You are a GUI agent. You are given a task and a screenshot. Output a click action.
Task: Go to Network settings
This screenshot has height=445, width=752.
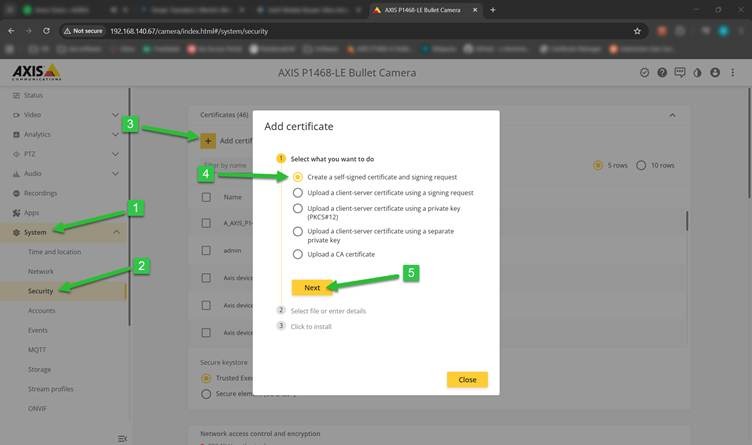pos(41,271)
